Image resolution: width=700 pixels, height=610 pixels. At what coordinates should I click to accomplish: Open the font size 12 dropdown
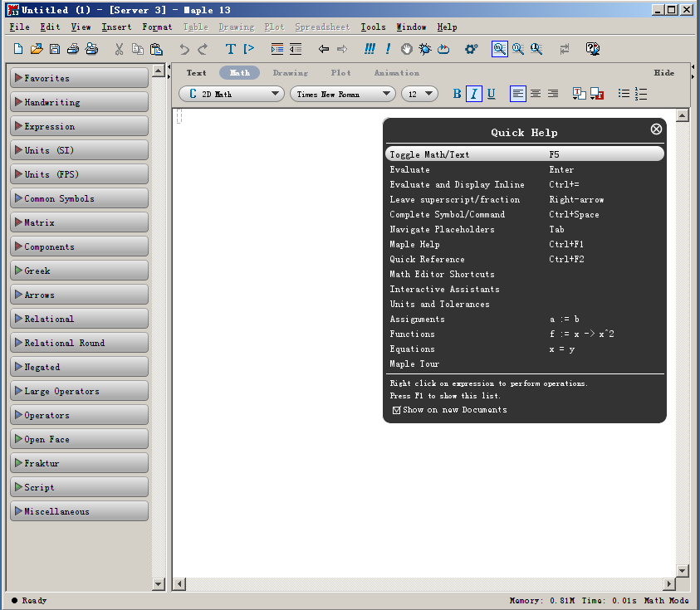pos(419,94)
